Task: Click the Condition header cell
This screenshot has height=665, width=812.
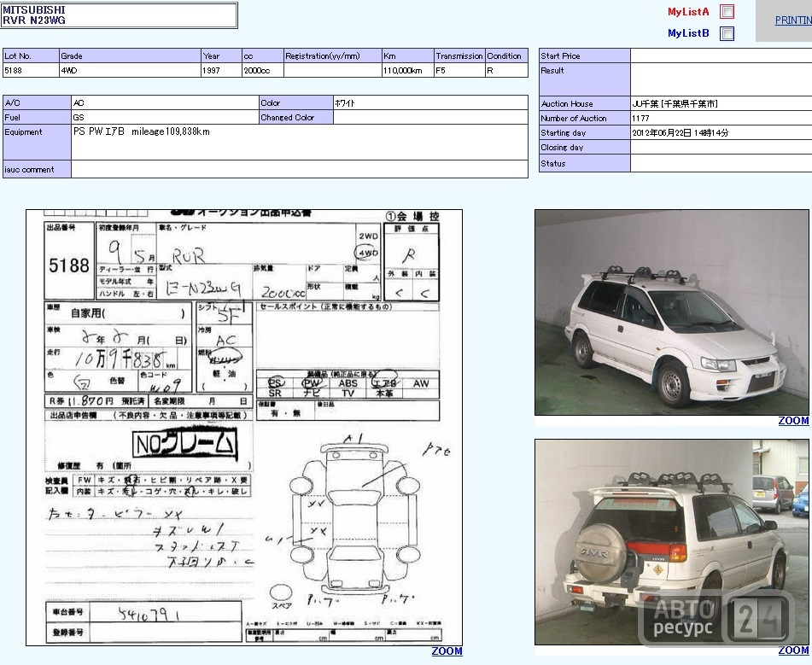Action: coord(506,56)
